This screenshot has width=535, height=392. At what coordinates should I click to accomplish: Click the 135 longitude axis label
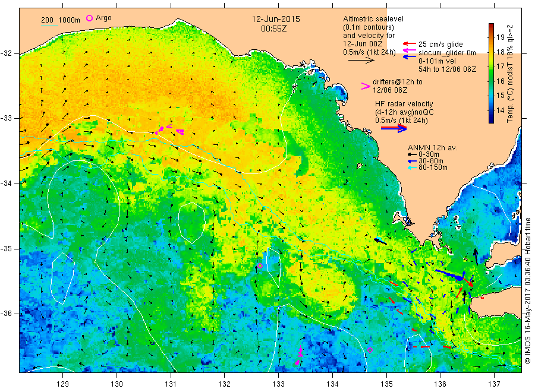[386, 384]
